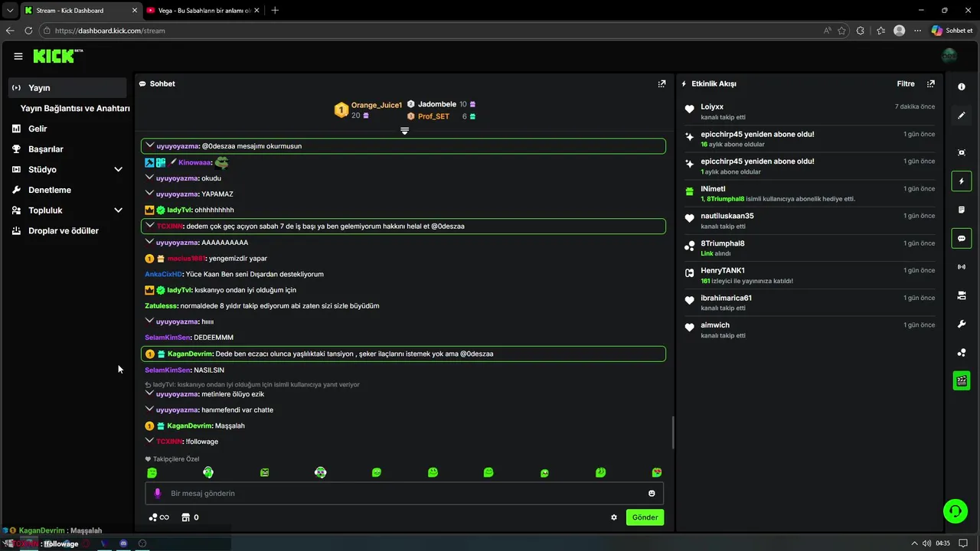Open the chat settings gear next to Gönder

(x=614, y=517)
